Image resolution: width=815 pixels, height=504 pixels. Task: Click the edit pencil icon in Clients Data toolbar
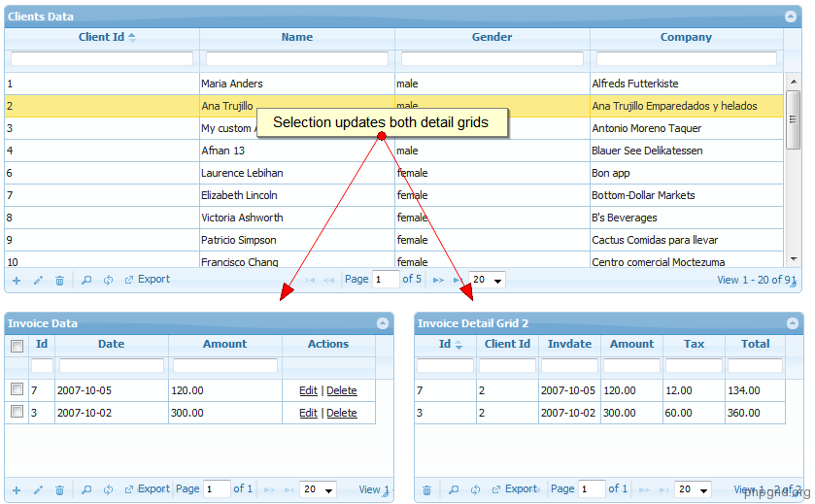click(38, 280)
